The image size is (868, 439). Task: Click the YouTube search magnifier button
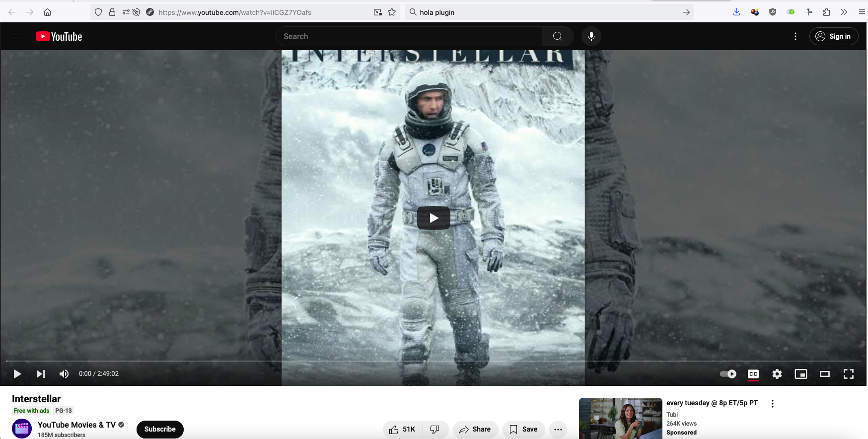click(558, 36)
